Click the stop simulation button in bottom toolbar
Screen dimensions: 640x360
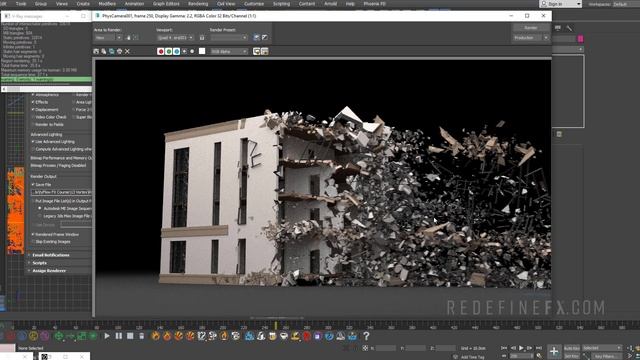click(x=130, y=336)
